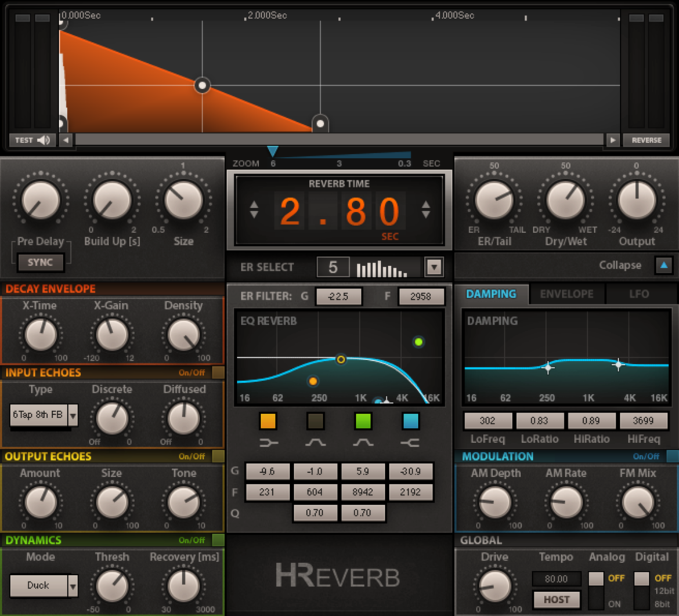Select the orange EQ band swatch

click(x=268, y=421)
